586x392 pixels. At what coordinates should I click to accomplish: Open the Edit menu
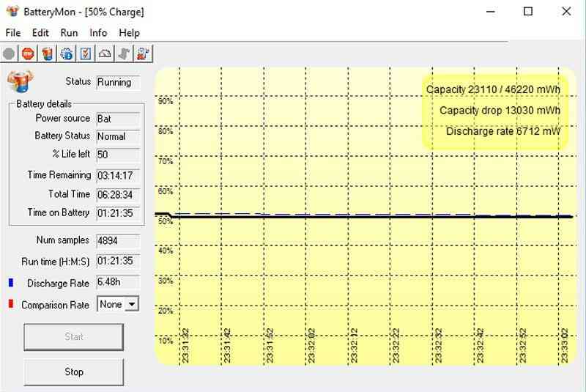[40, 33]
